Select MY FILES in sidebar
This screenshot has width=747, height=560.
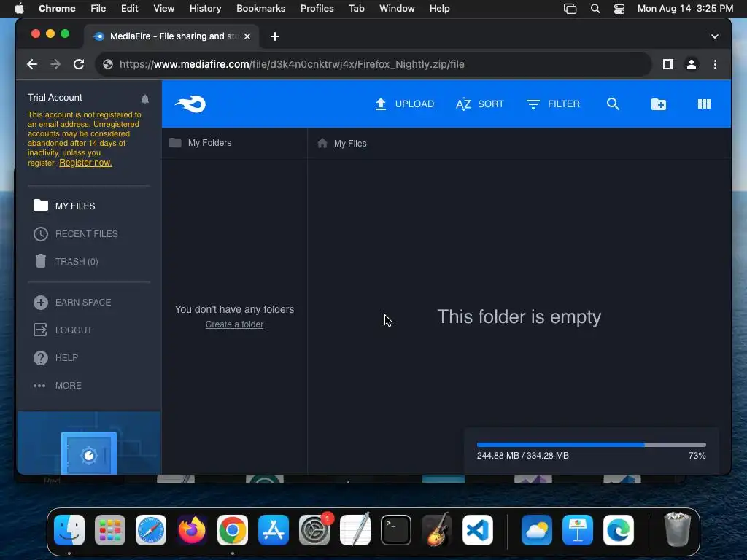coord(64,206)
